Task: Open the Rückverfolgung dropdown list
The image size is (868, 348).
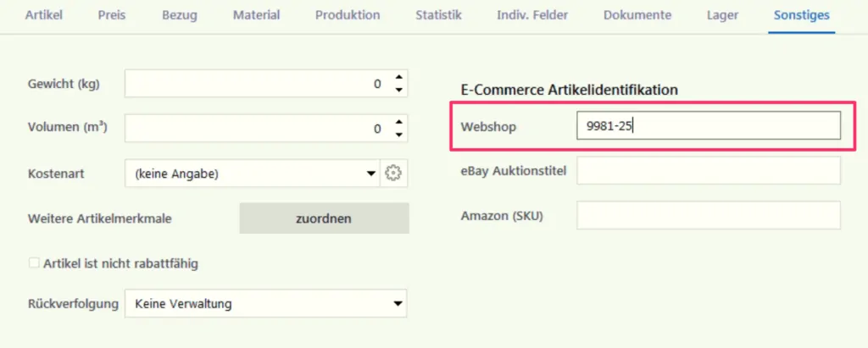Action: [265, 303]
